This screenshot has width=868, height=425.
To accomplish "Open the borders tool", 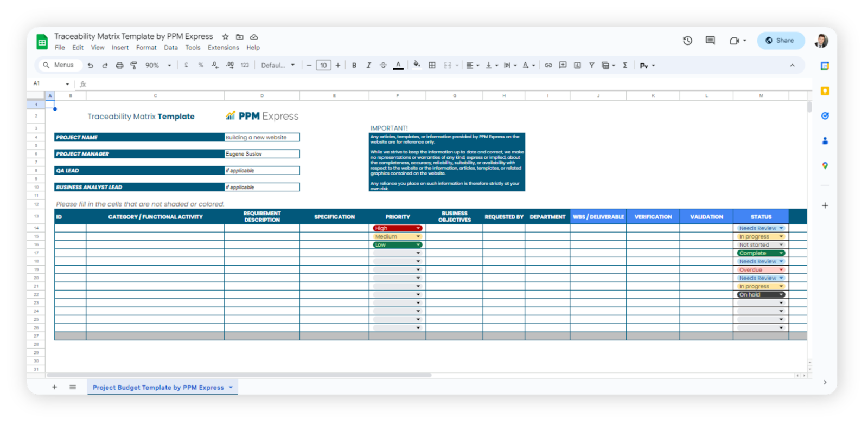I will pyautogui.click(x=432, y=65).
